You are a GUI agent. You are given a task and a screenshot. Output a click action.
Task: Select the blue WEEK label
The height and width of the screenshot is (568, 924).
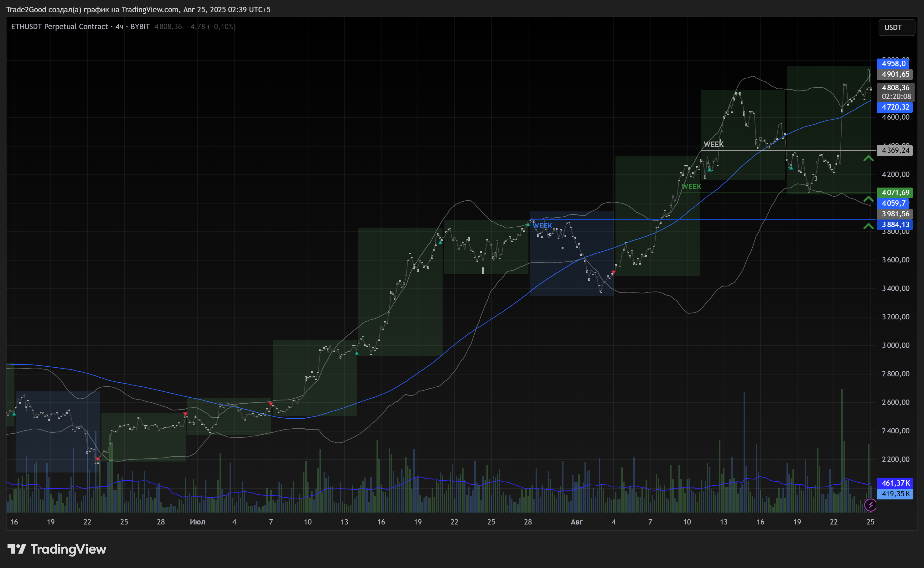pyautogui.click(x=542, y=226)
